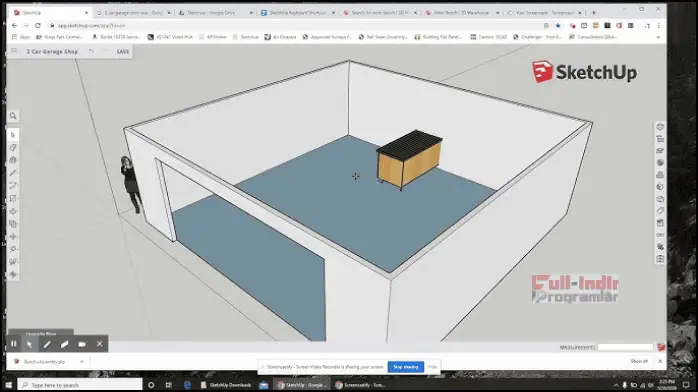Screen dimensions: 698x392
Task: Open SketchUp Downloads folder in taskbar
Action: [x=226, y=385]
